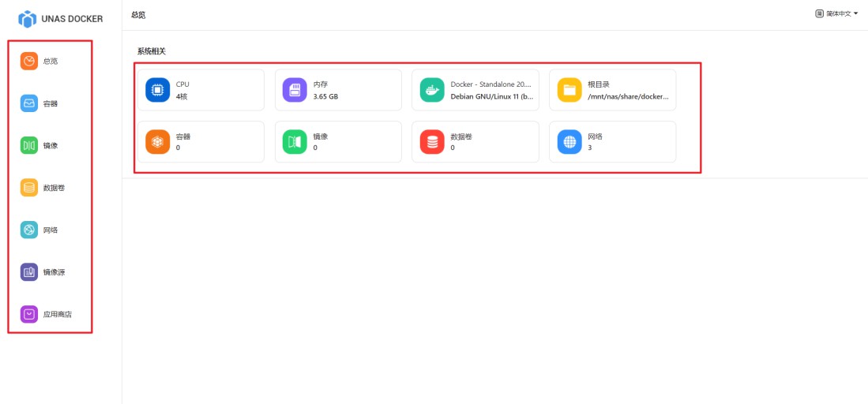This screenshot has height=404, width=868.
Task: Launch the App Store (应用商店) sidebar icon
Action: [29, 314]
